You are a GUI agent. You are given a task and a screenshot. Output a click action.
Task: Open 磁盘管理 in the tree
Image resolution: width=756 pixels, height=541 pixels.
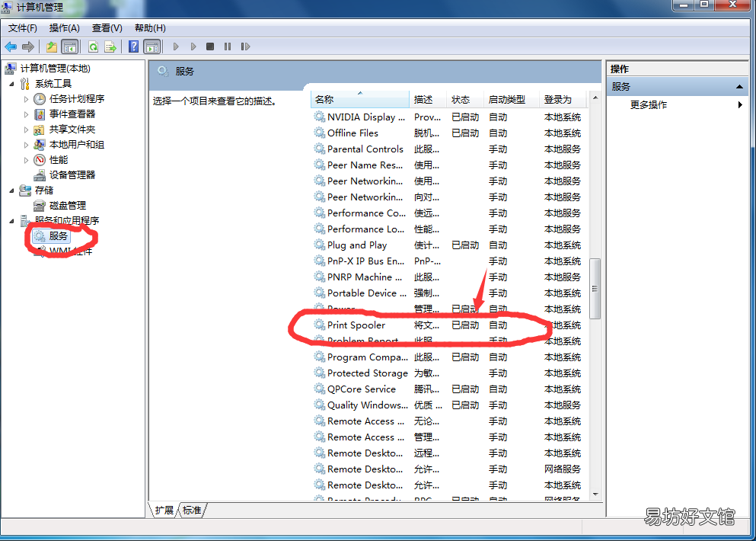tap(68, 206)
